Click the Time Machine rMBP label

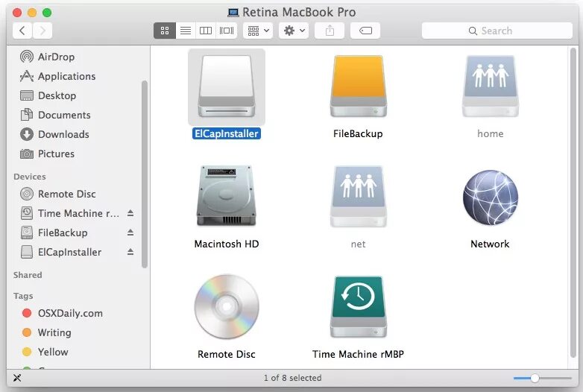point(358,355)
